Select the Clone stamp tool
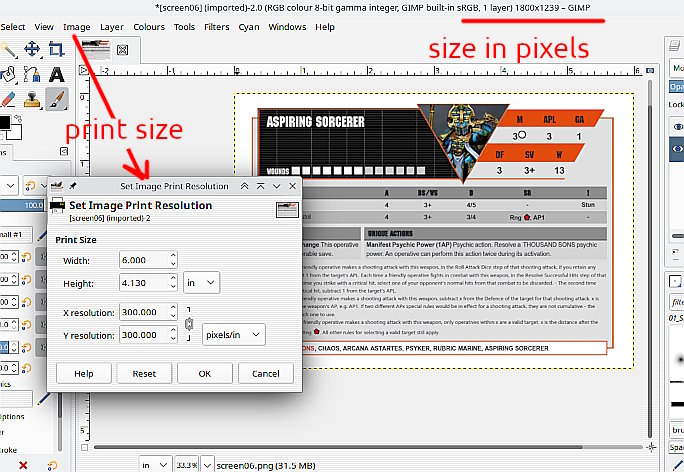The width and height of the screenshot is (684, 472). click(32, 99)
